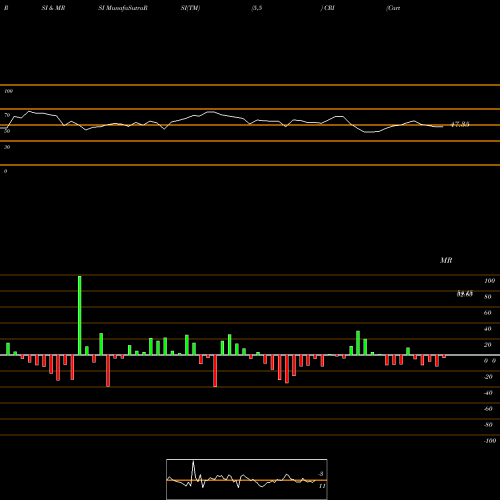This screenshot has height=500, width=500.
Task: Click the ') CBI' header text
Action: (x=327, y=8)
